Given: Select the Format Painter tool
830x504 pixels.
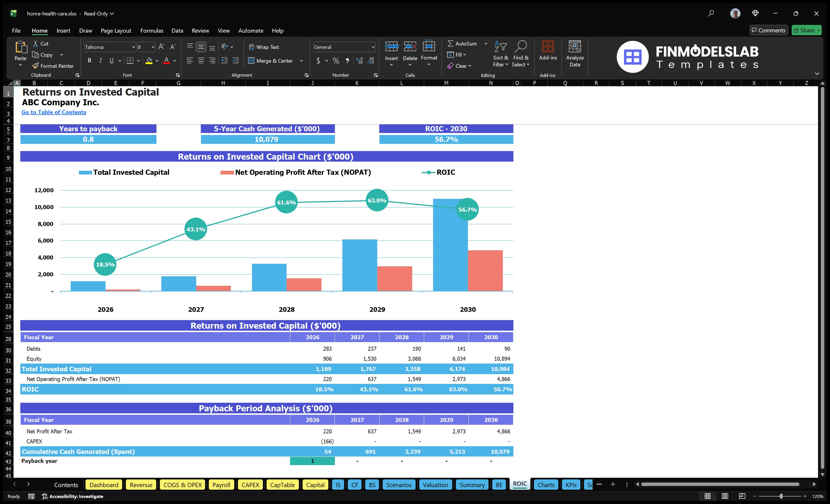Looking at the screenshot, I should tap(53, 66).
